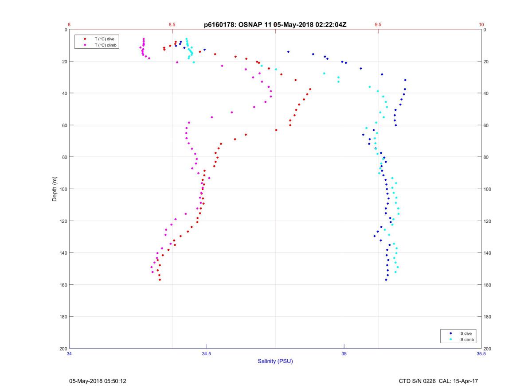The image size is (532, 392).
Task: Select the 'T (°C) dive' legend label
Action: pos(104,39)
